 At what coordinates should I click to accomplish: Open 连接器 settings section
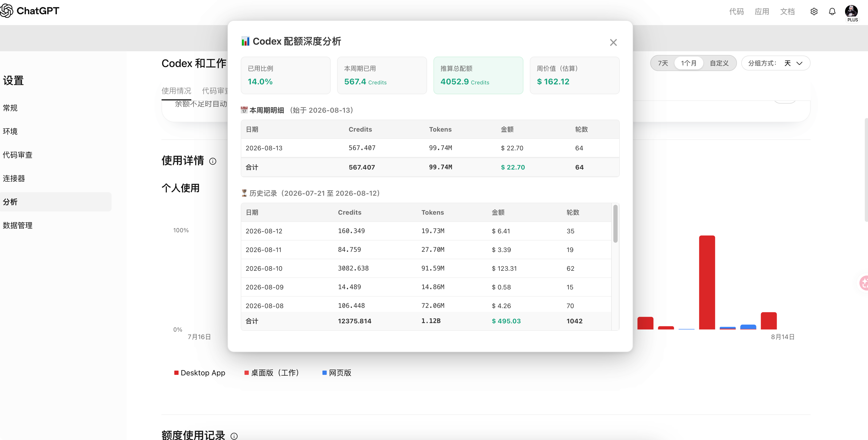tap(14, 178)
